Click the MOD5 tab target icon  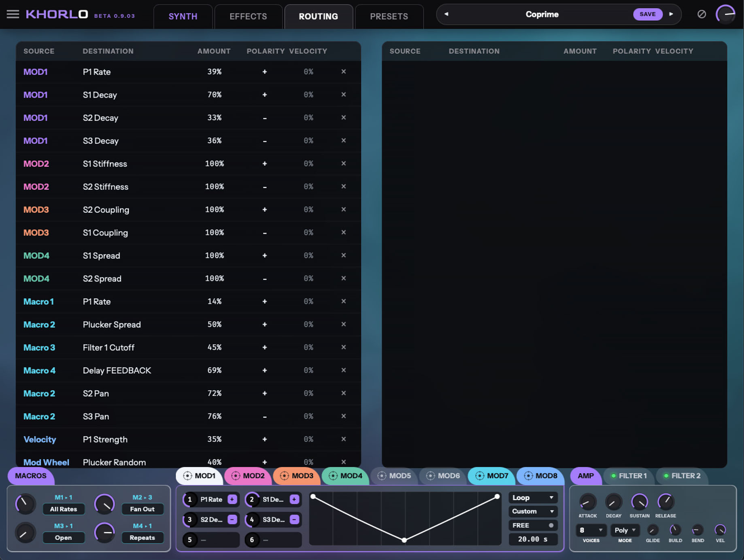pos(382,476)
